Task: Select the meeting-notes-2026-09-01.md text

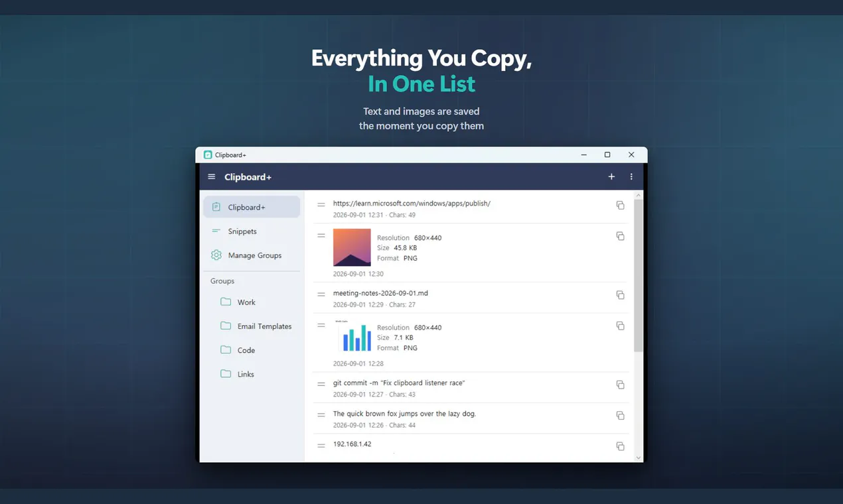Action: click(x=380, y=293)
